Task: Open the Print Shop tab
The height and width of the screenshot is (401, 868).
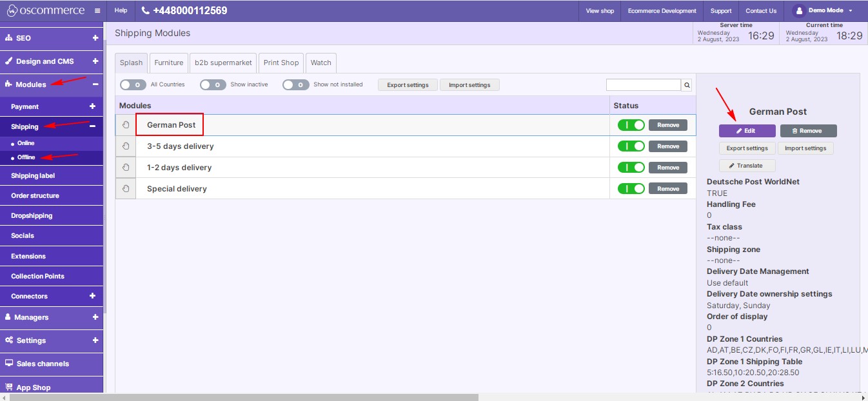Action: pos(281,63)
